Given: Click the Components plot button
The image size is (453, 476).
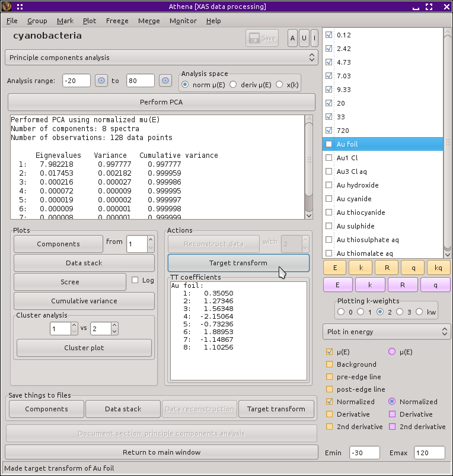Looking at the screenshot, I should click(58, 244).
